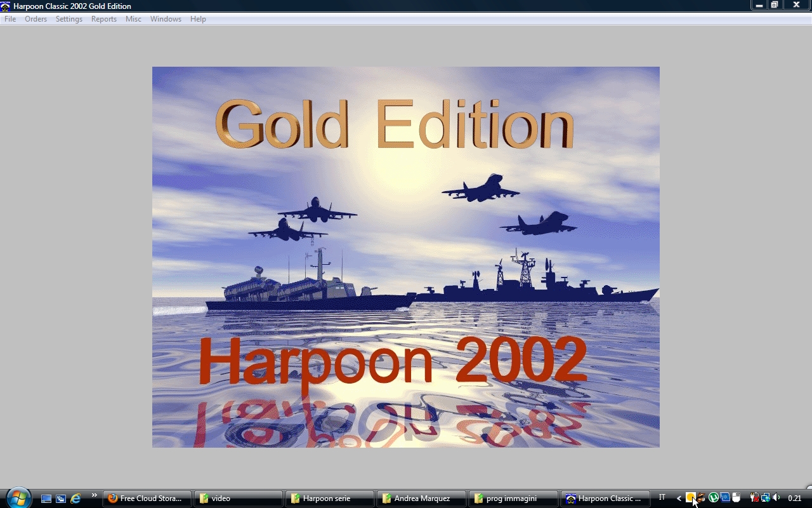
Task: Restore down the Harpoon Classic window
Action: point(775,5)
